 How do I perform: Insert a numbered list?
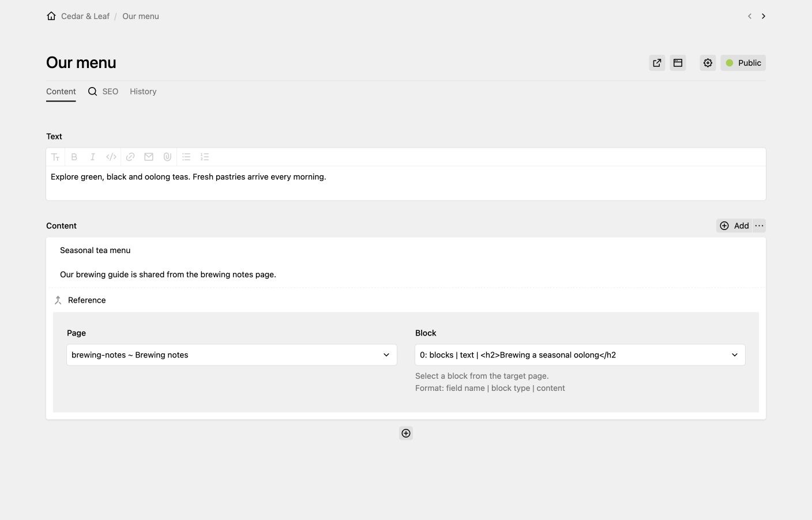[x=205, y=157]
